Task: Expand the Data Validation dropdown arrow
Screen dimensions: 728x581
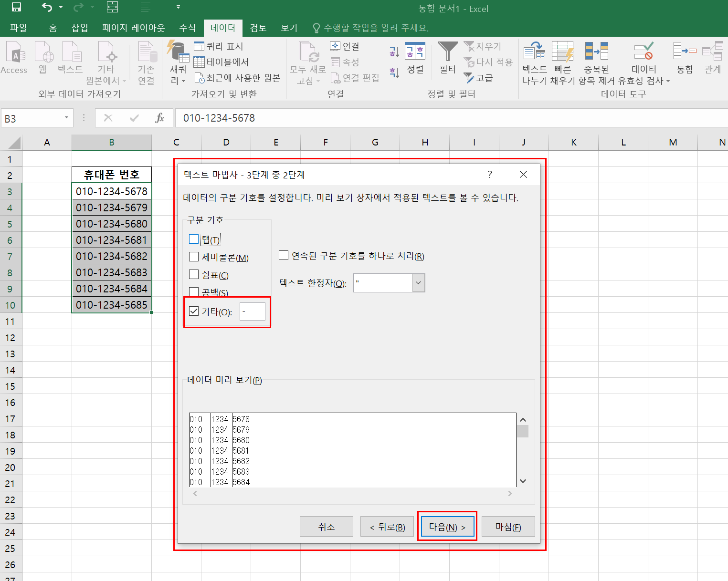Action: click(668, 81)
